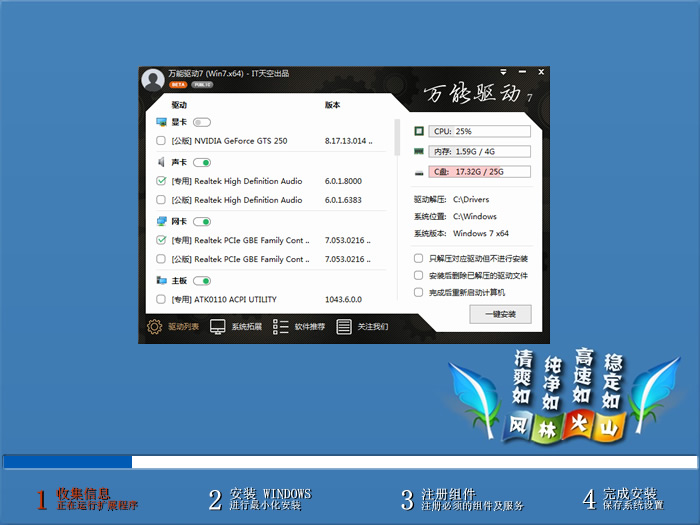Click the 声卡 speaker icon
The image size is (700, 525).
(161, 162)
